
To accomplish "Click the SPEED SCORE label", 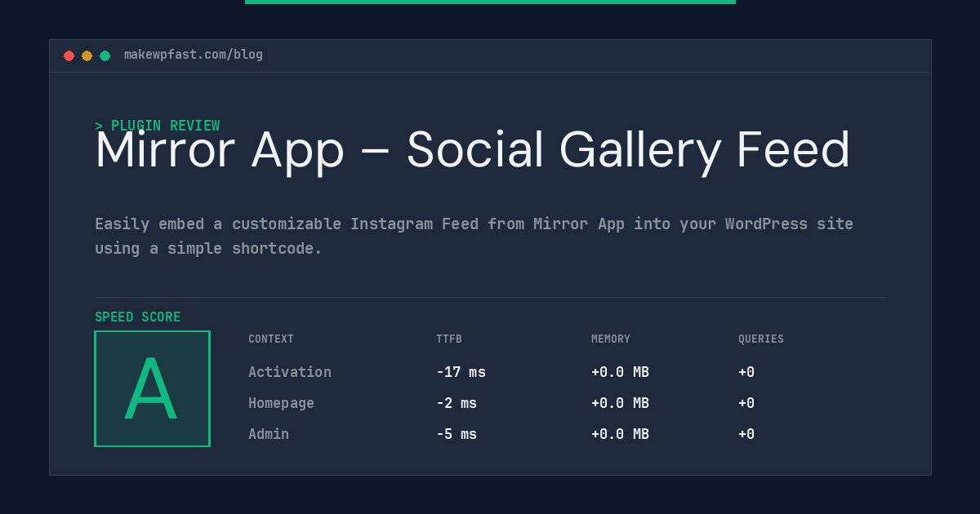I will click(138, 317).
